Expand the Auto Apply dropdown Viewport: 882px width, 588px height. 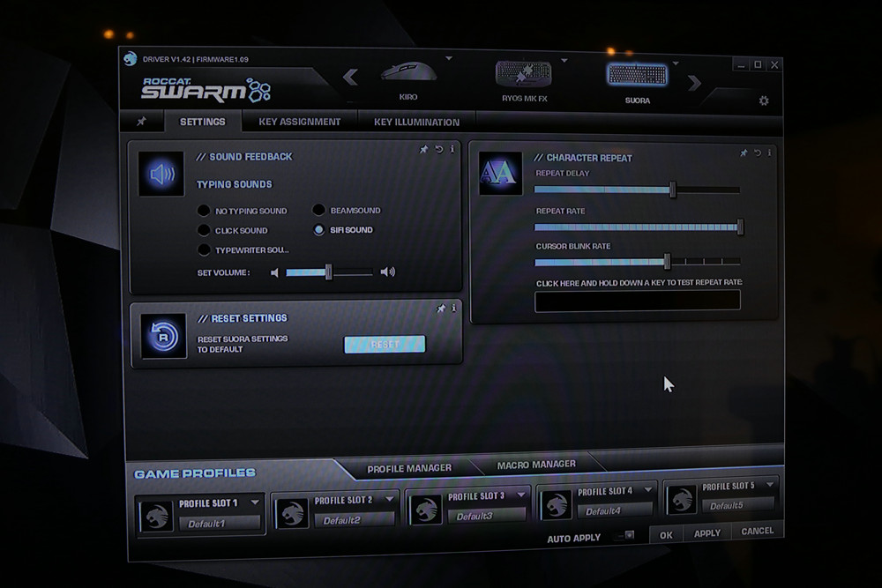coord(628,535)
